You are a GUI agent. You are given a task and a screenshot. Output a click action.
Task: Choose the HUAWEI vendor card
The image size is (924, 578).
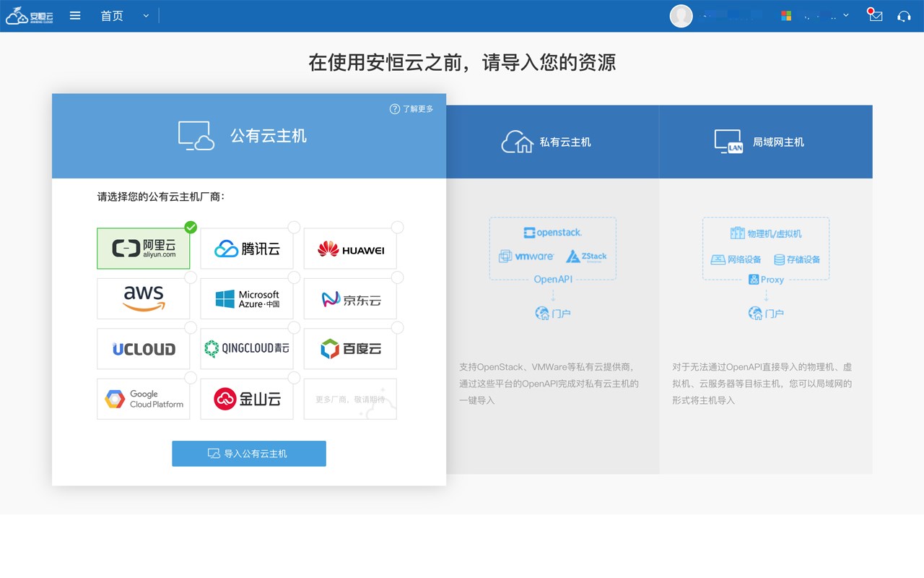(350, 249)
